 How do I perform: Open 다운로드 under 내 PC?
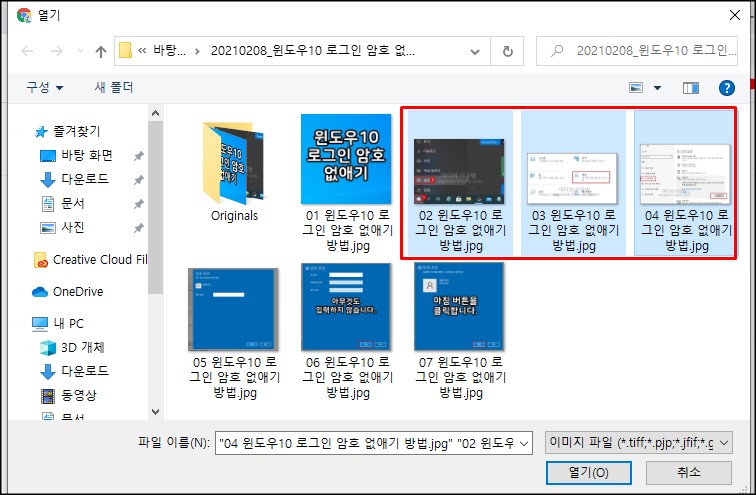pos(74,371)
